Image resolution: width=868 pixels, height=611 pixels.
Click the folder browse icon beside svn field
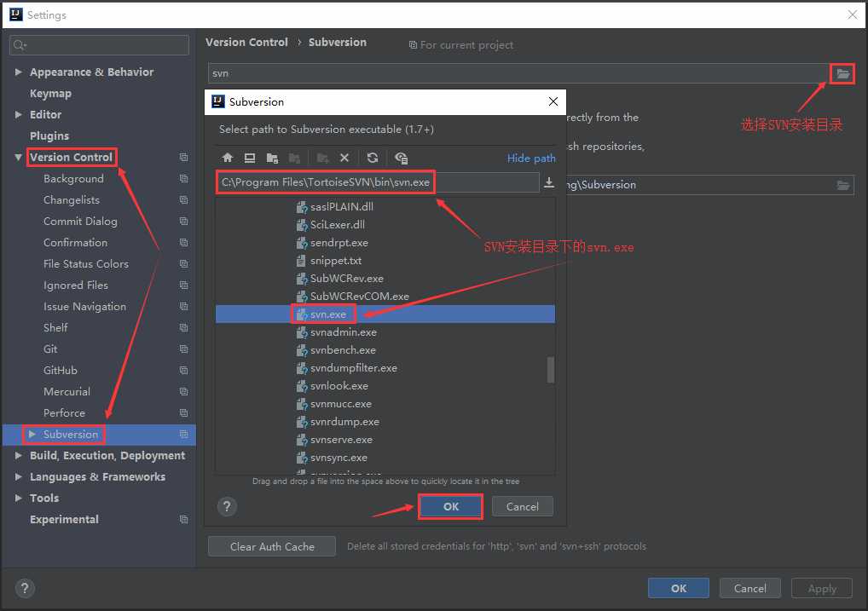coord(842,73)
